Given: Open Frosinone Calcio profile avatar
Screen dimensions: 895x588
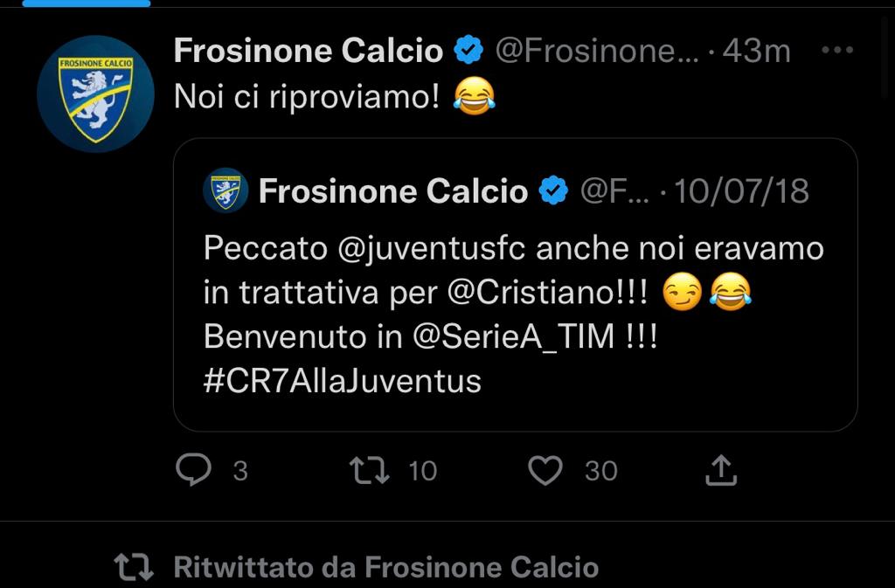Looking at the screenshot, I should [95, 93].
